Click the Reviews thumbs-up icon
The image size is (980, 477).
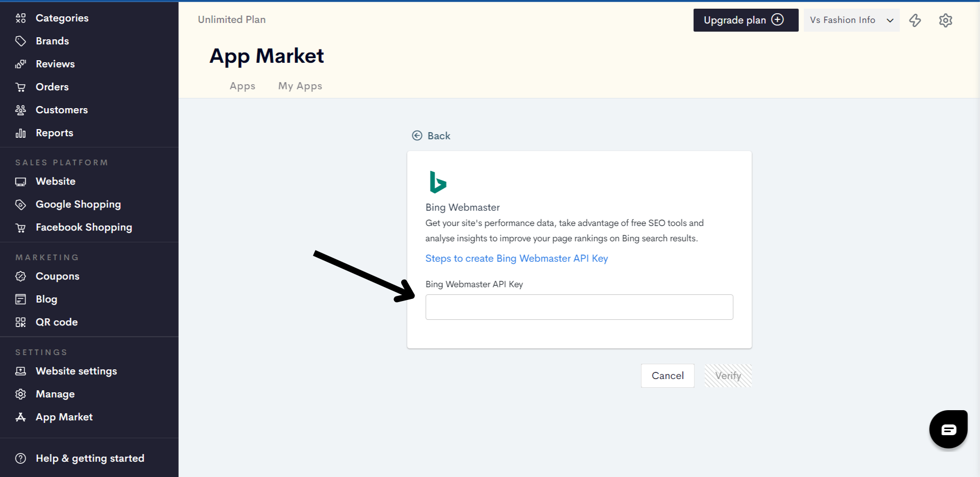tap(20, 64)
